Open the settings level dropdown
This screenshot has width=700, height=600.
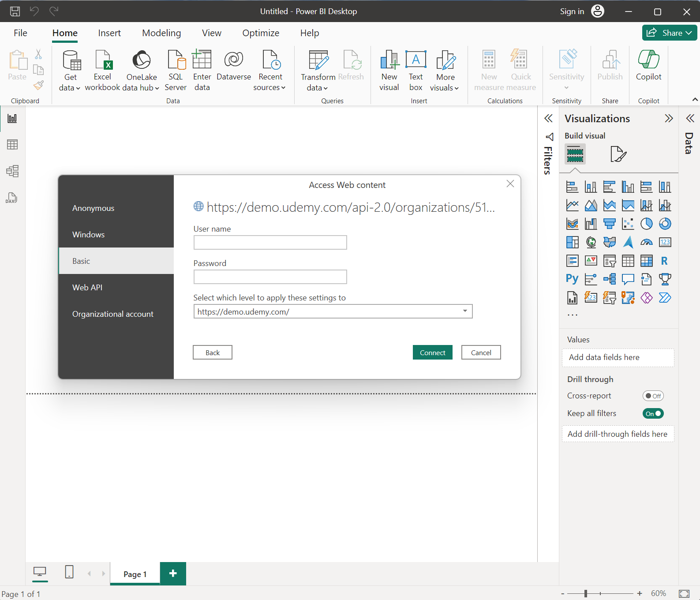coord(465,311)
